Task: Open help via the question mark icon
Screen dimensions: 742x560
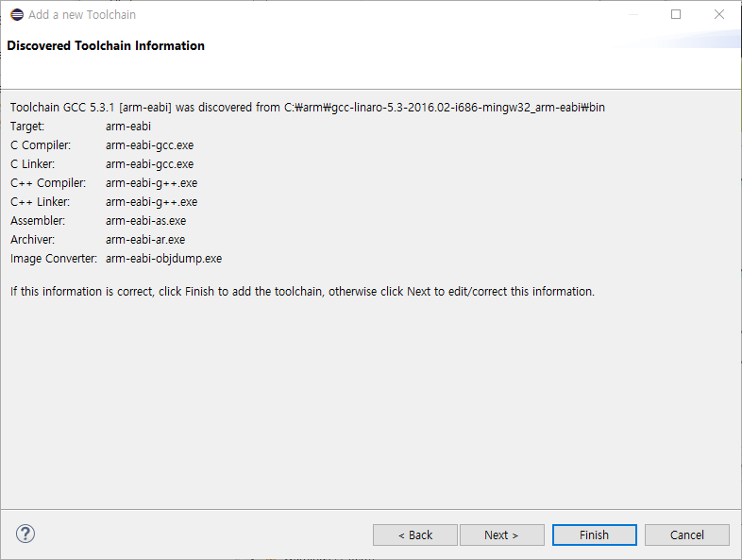Action: (25, 534)
